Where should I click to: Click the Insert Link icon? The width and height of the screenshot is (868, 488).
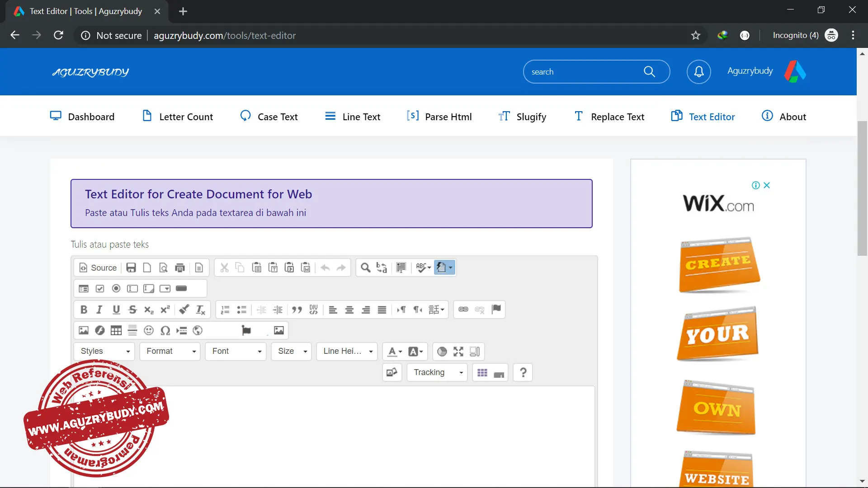tap(463, 310)
